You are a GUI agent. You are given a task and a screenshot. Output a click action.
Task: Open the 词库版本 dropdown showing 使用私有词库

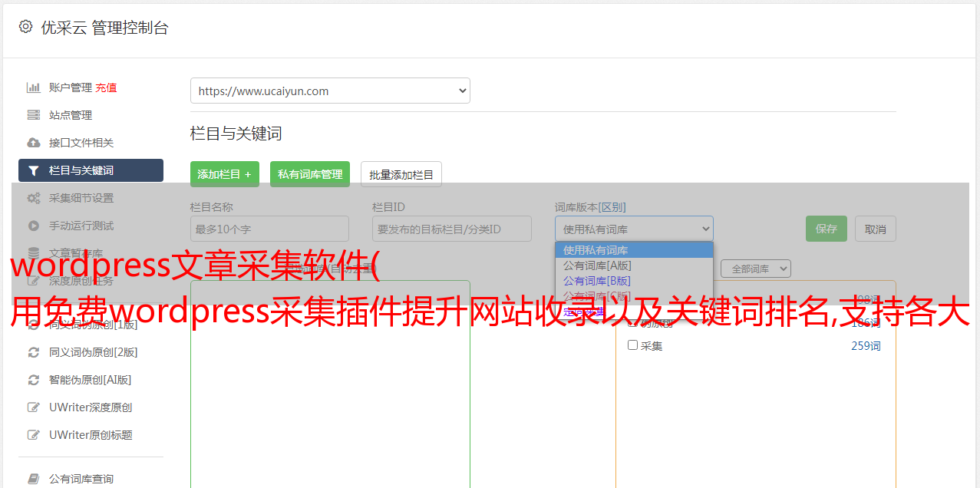pyautogui.click(x=634, y=229)
